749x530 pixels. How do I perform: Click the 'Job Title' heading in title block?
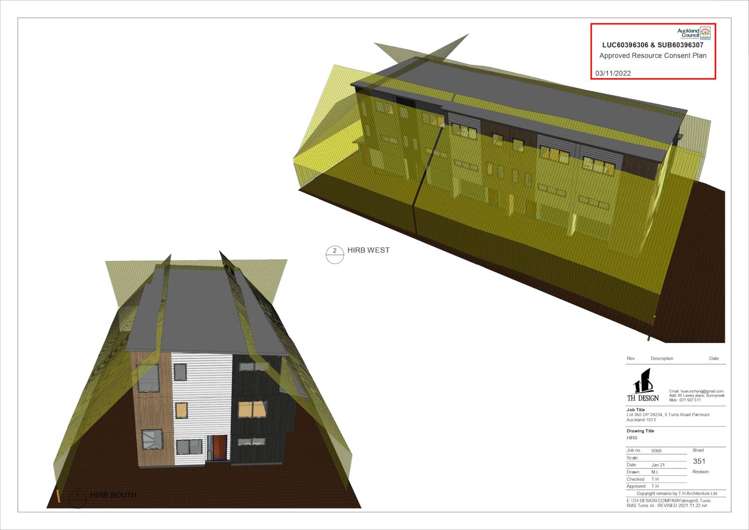(x=635, y=410)
